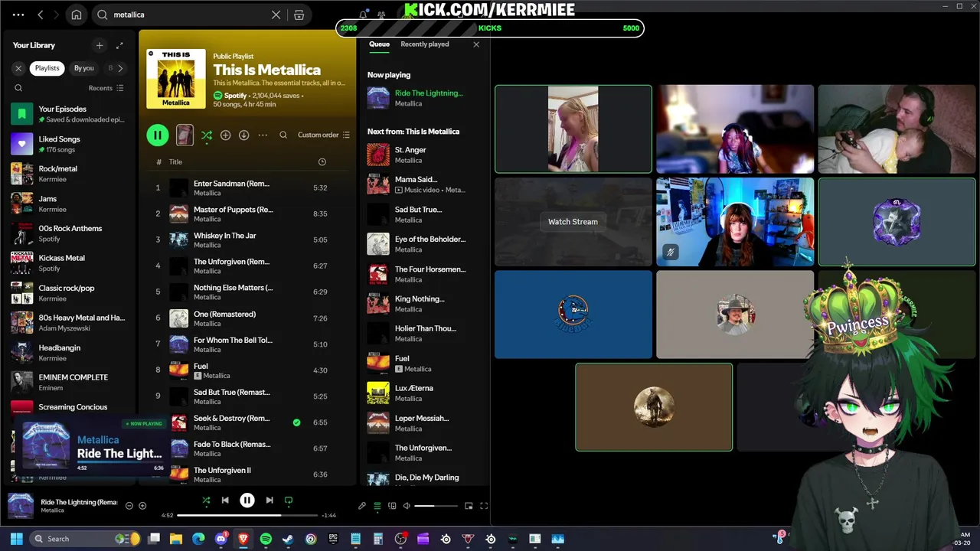Viewport: 980px width, 551px height.
Task: Go forward with the navigation arrow
Action: pos(57,15)
